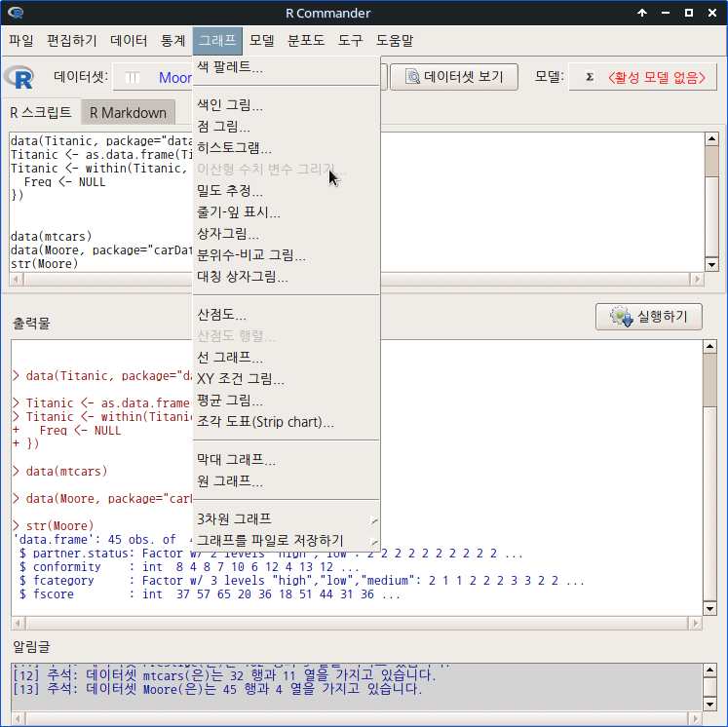Select 대칭 상자그림... menu entry
The width and height of the screenshot is (728, 727).
tap(287, 277)
